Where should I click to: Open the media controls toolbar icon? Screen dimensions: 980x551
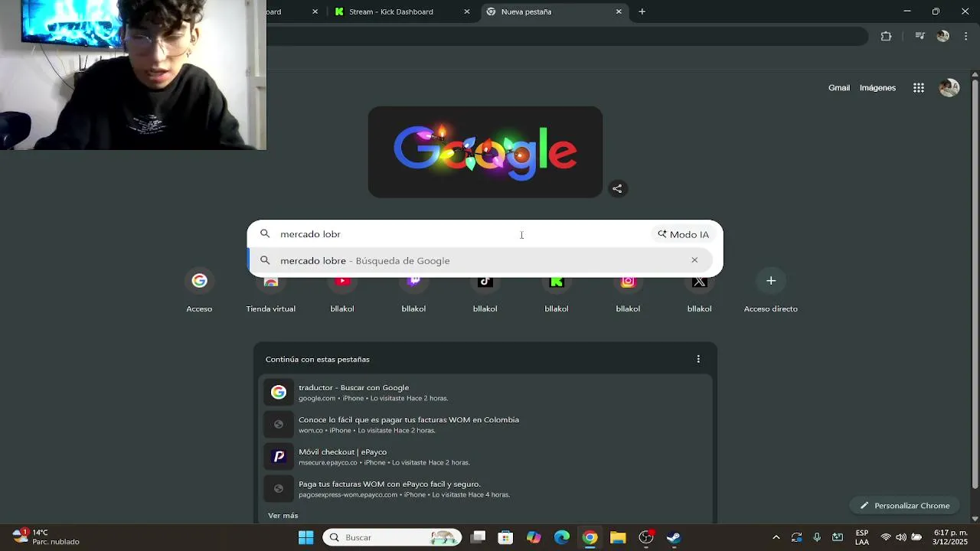(920, 36)
